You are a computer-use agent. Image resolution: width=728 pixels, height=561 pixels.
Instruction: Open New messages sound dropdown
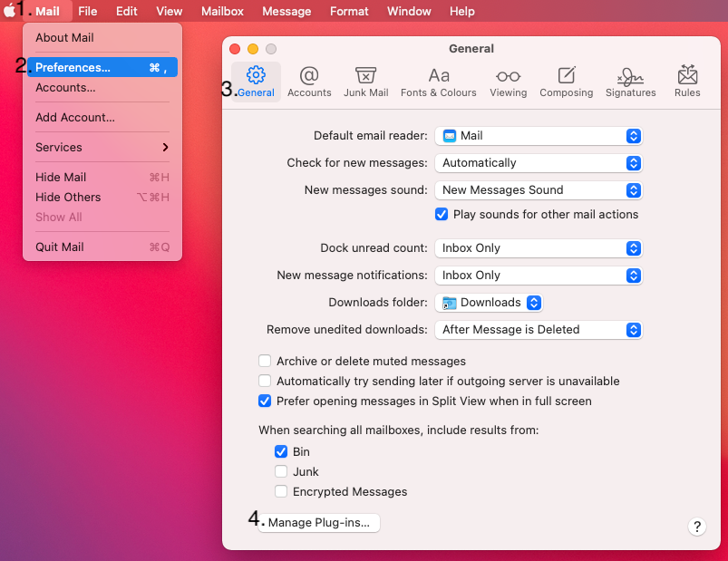[x=539, y=190]
